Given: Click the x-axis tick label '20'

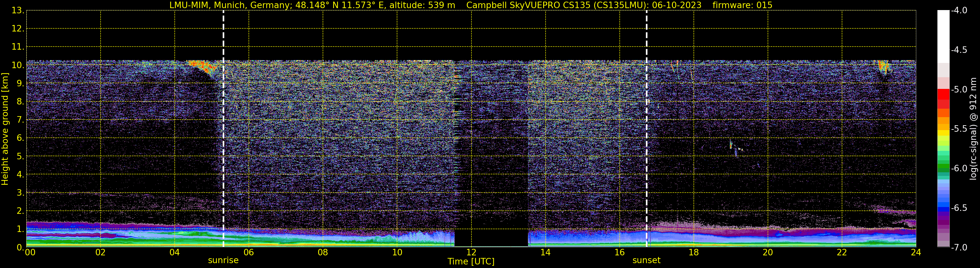Looking at the screenshot, I should pos(768,252).
